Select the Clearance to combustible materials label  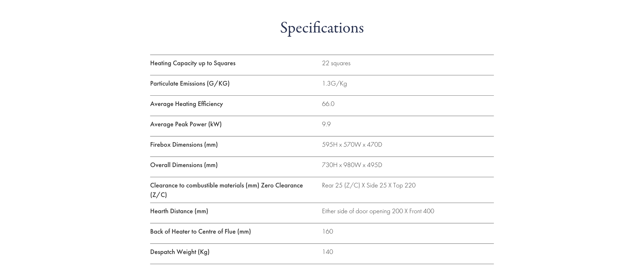click(x=226, y=190)
